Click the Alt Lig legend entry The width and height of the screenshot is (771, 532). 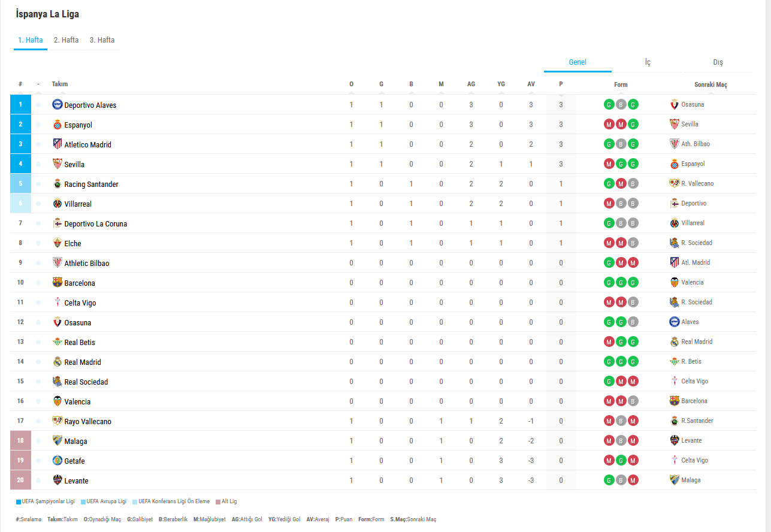[226, 501]
